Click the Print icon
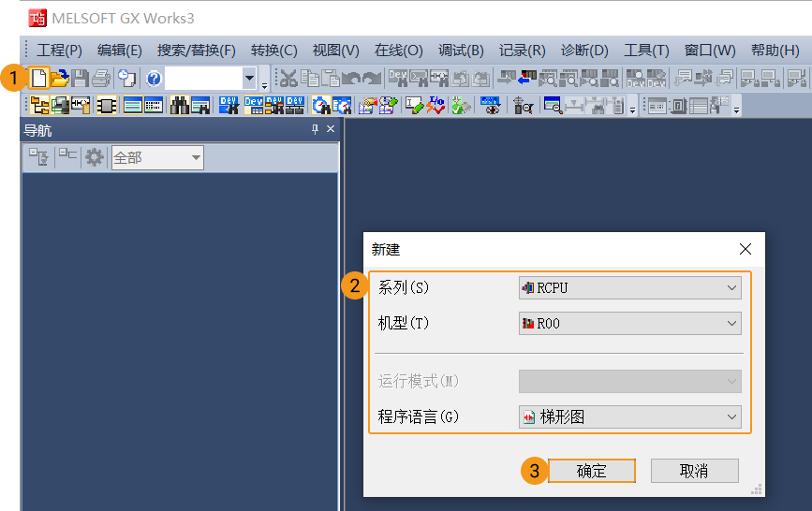The height and width of the screenshot is (511, 812). coord(101,79)
